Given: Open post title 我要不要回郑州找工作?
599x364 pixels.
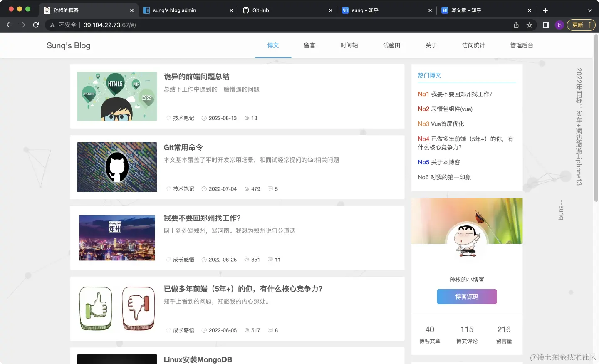Looking at the screenshot, I should (x=202, y=218).
